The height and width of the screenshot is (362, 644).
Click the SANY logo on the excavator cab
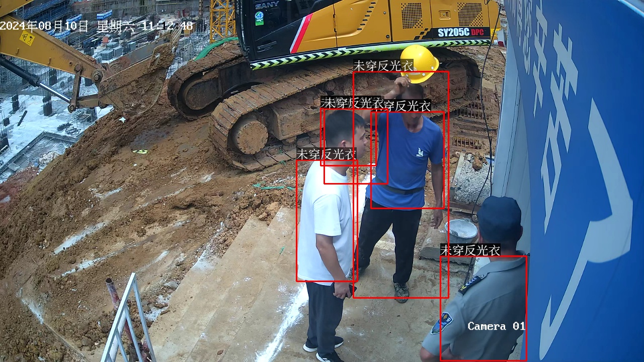[x=267, y=5]
